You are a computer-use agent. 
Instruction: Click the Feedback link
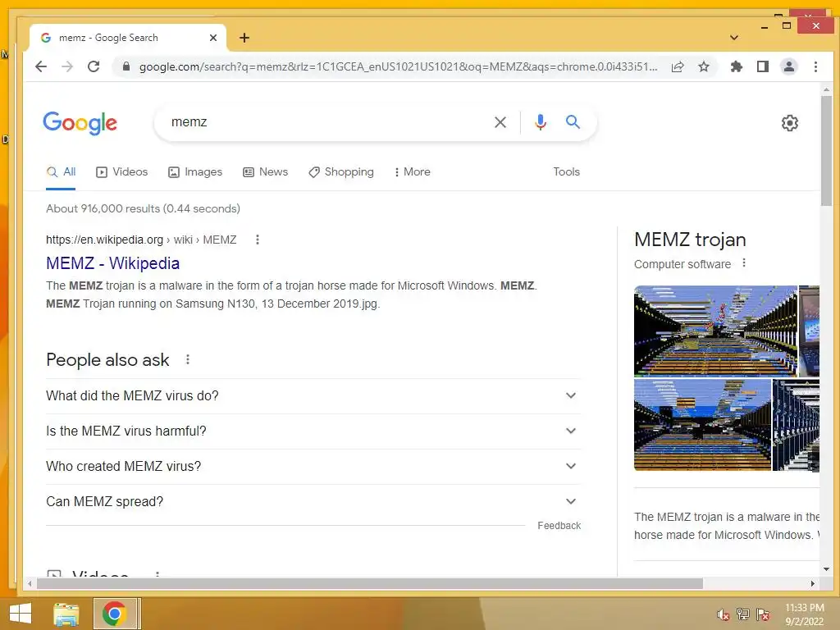[559, 526]
